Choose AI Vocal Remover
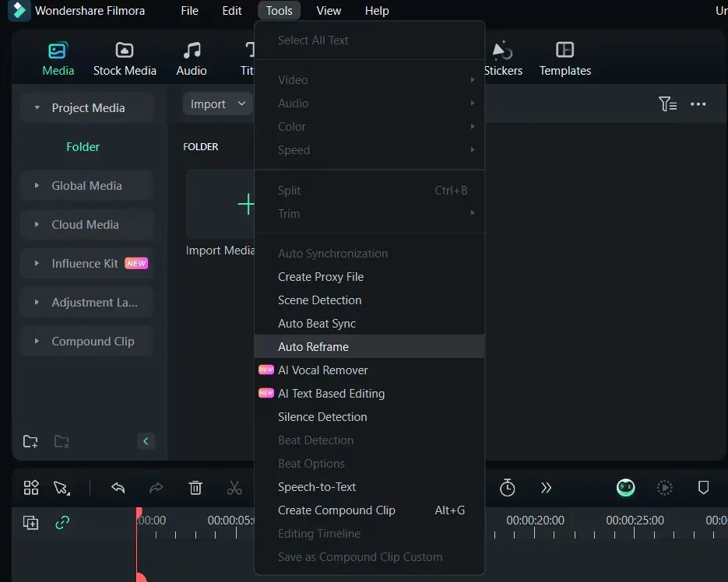Screen dimensions: 728x582 pos(370,370)
